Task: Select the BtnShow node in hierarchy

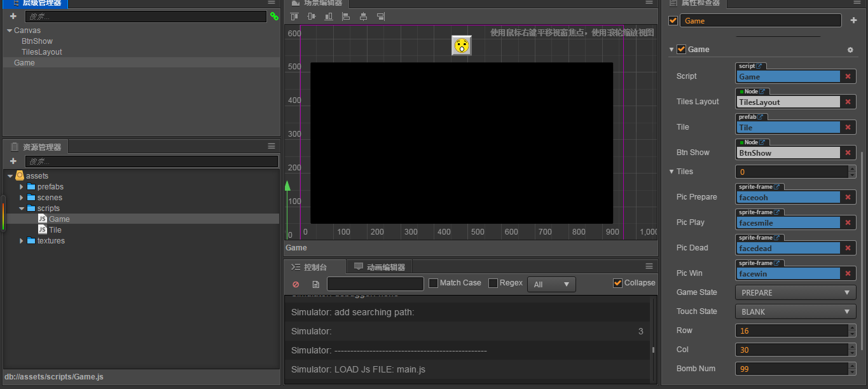Action: (x=37, y=41)
